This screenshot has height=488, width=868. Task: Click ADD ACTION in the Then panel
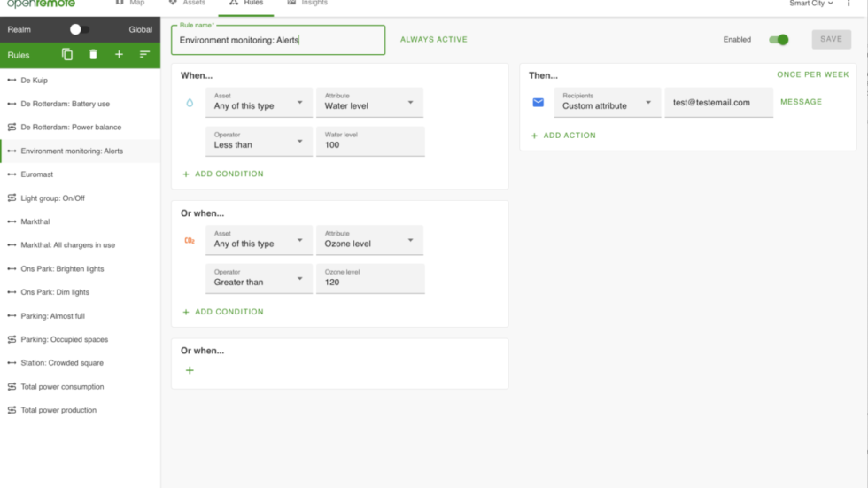[563, 136]
